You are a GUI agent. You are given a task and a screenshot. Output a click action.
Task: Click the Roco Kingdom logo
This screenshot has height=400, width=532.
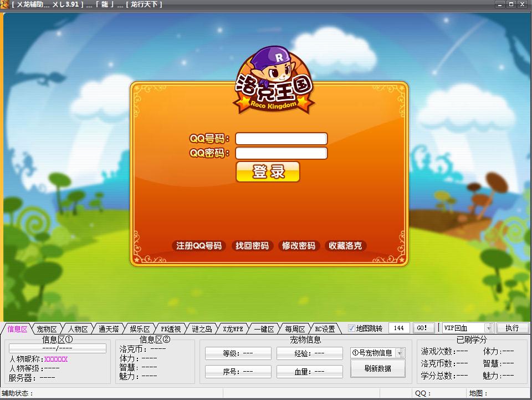[x=274, y=80]
